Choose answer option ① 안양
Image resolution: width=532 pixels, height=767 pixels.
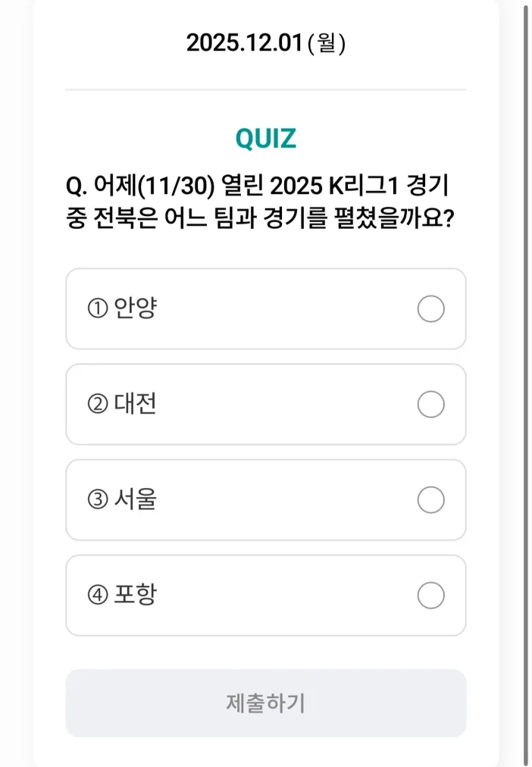click(266, 309)
